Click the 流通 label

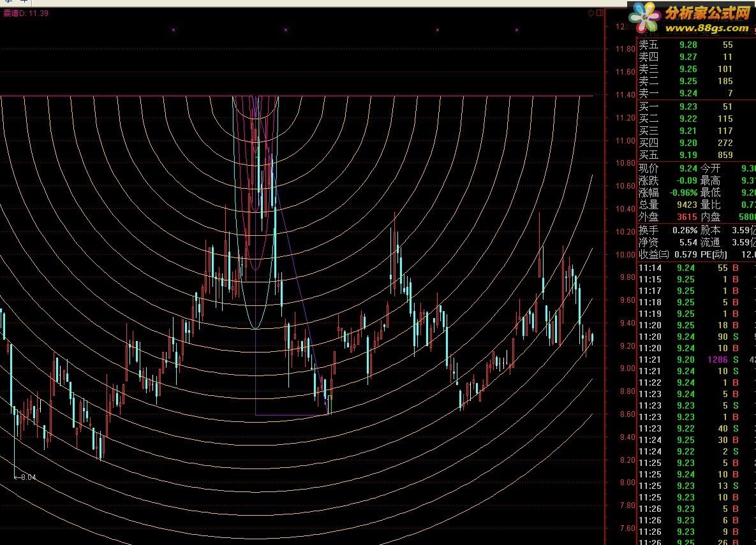(x=710, y=242)
